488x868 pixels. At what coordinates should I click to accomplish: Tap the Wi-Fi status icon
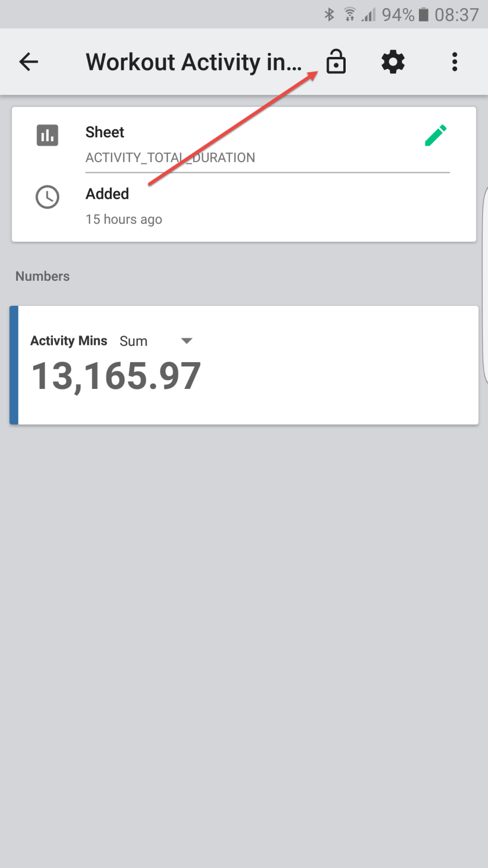(349, 14)
